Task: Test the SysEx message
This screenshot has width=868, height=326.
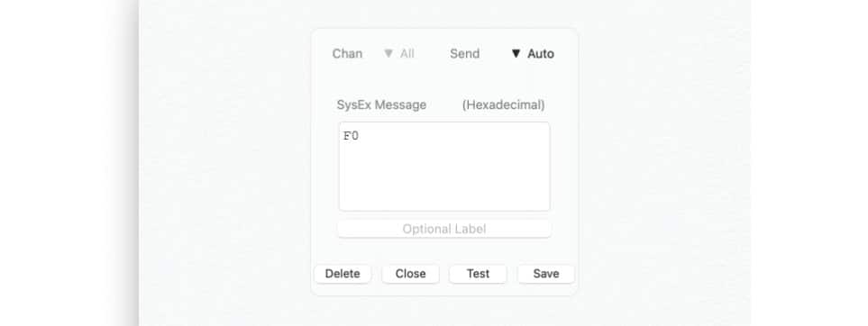Action: (x=478, y=274)
